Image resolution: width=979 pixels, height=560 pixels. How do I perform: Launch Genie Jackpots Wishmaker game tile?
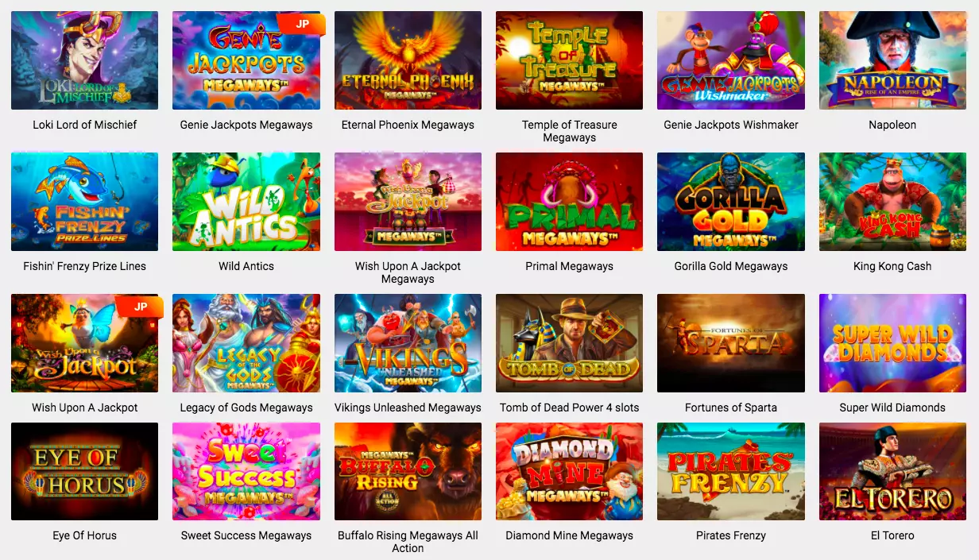[x=731, y=60]
